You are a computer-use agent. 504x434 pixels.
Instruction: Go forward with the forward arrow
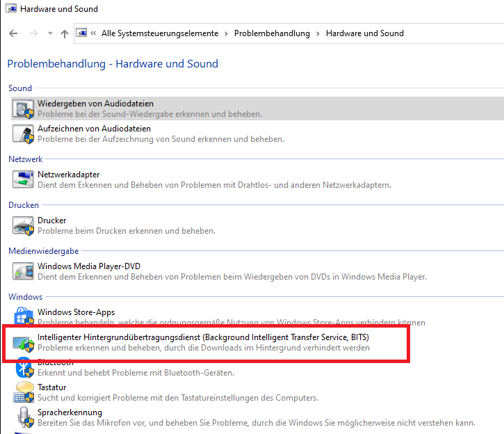[34, 33]
